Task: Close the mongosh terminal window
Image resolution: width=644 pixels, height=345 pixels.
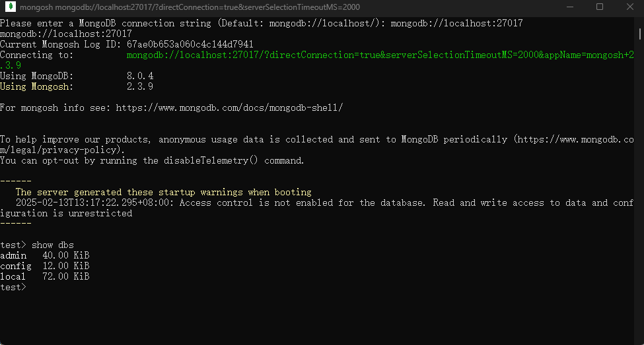Action: point(629,7)
